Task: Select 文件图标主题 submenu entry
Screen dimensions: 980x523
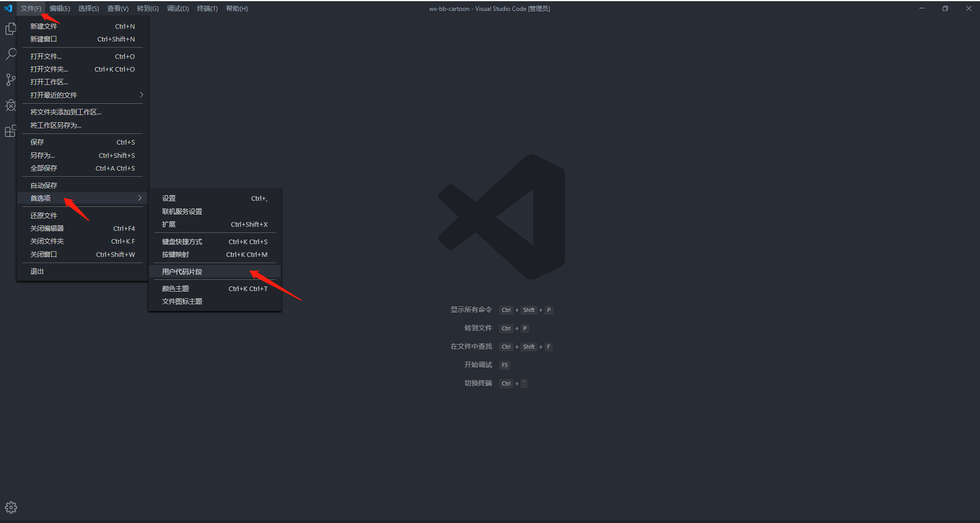Action: click(x=215, y=302)
